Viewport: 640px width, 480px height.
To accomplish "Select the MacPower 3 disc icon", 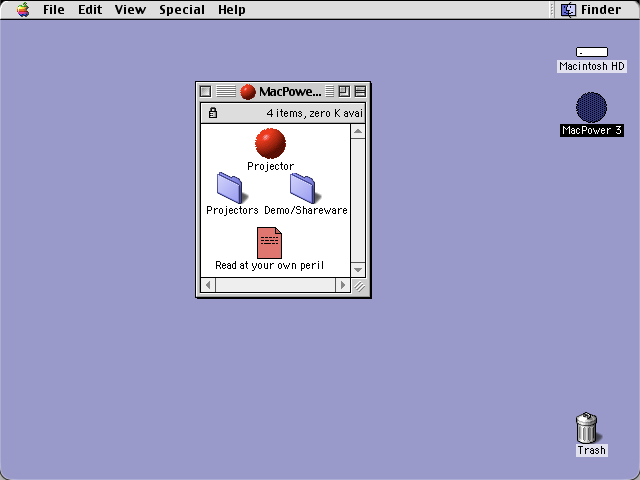I will coord(591,107).
